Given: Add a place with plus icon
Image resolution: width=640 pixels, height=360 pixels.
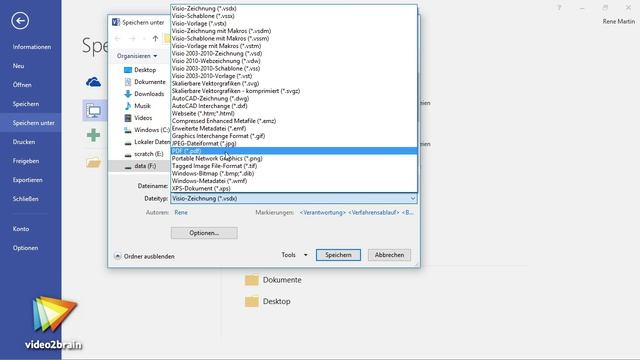Looking at the screenshot, I should coord(93,135).
